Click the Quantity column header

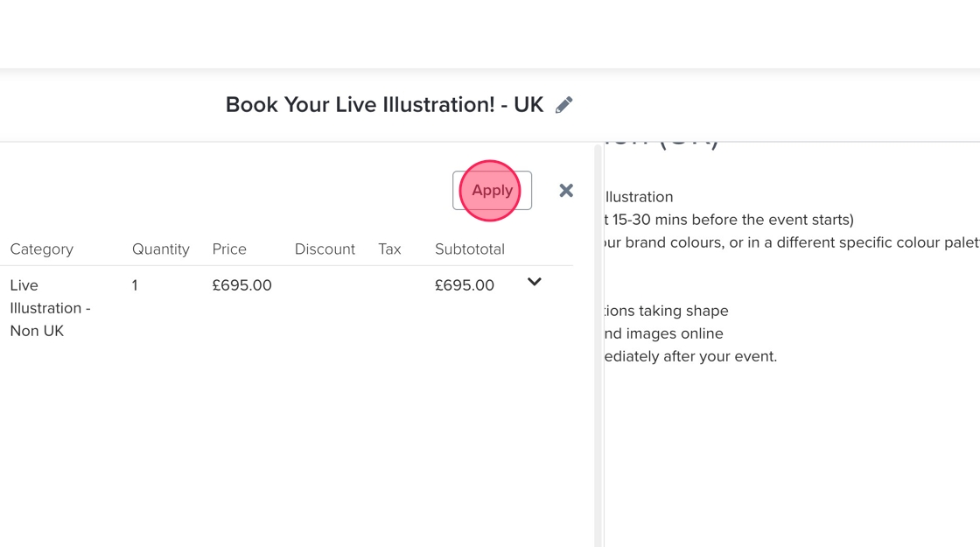pos(160,249)
